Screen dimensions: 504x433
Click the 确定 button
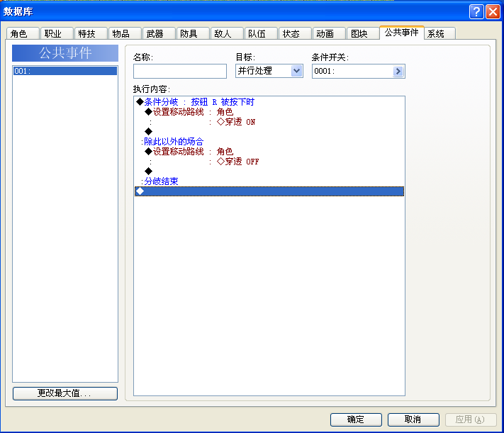pyautogui.click(x=356, y=420)
